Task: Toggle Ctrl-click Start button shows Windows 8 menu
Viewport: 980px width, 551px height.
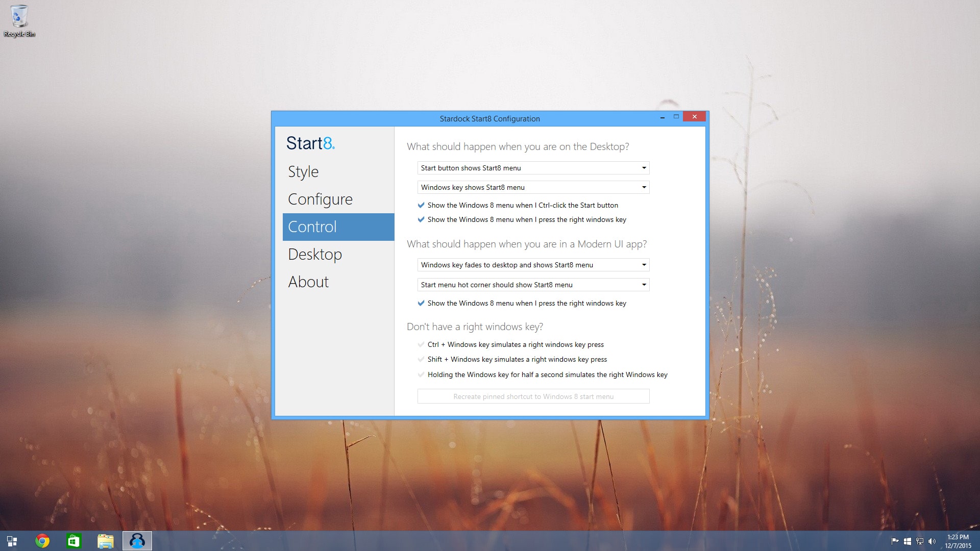Action: [518, 205]
